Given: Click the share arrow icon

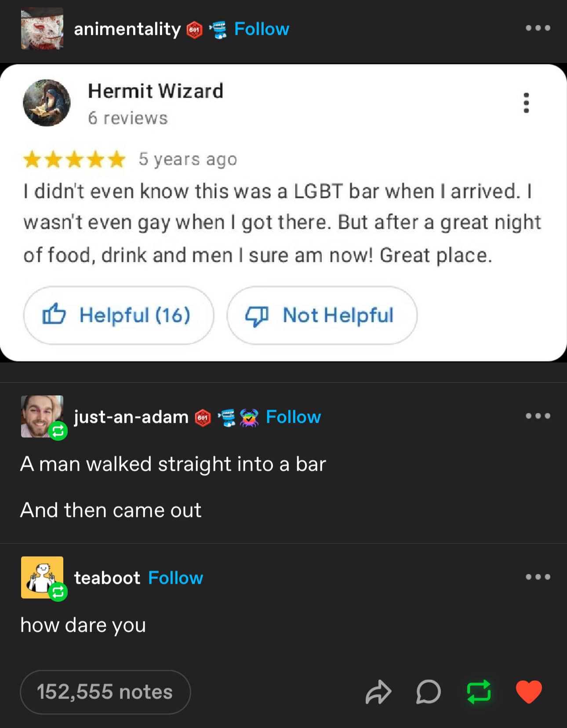Looking at the screenshot, I should [x=378, y=692].
